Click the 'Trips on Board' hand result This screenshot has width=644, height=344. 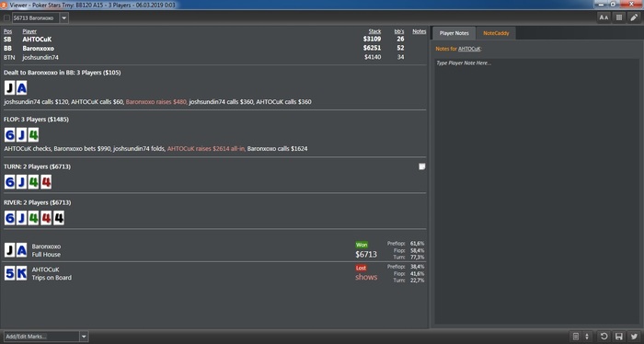(x=52, y=278)
